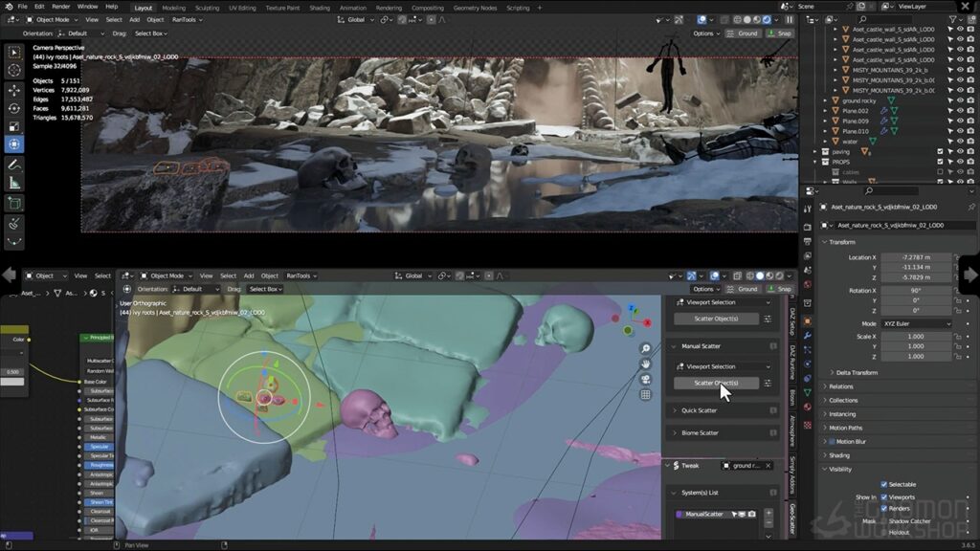Click the ManualScatter purple color swatch
The image size is (980, 551).
[679, 514]
